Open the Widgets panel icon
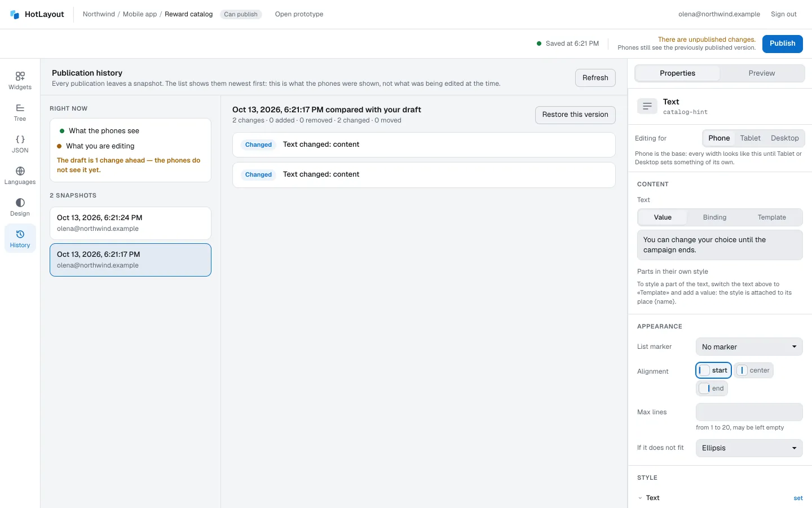This screenshot has width=812, height=508. [x=20, y=76]
